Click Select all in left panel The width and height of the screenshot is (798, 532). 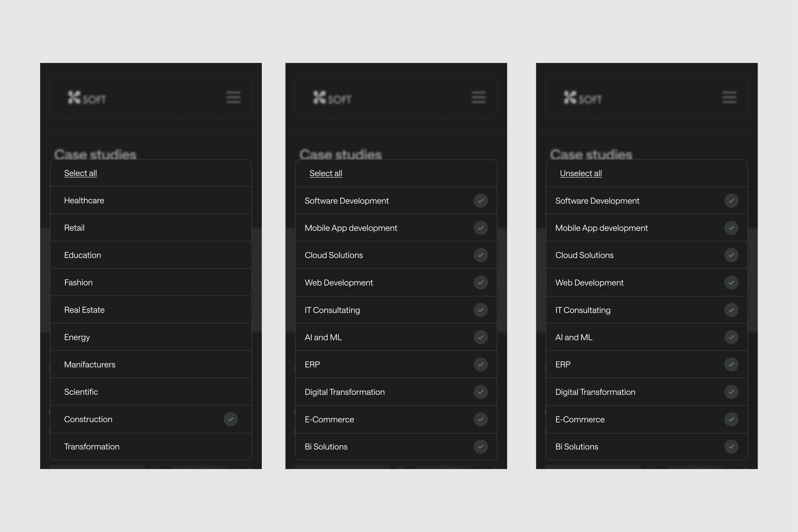80,173
